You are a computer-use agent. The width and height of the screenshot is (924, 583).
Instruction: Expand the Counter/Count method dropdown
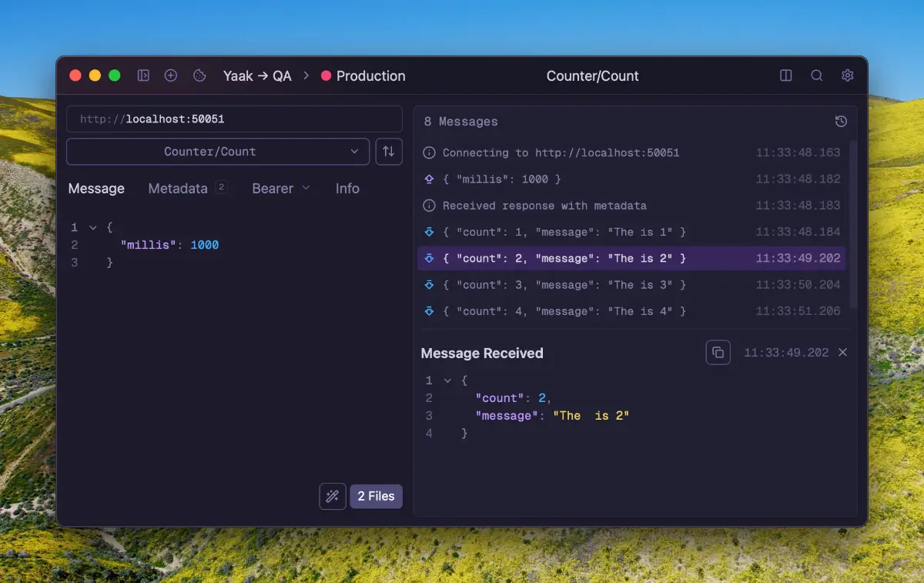click(218, 152)
